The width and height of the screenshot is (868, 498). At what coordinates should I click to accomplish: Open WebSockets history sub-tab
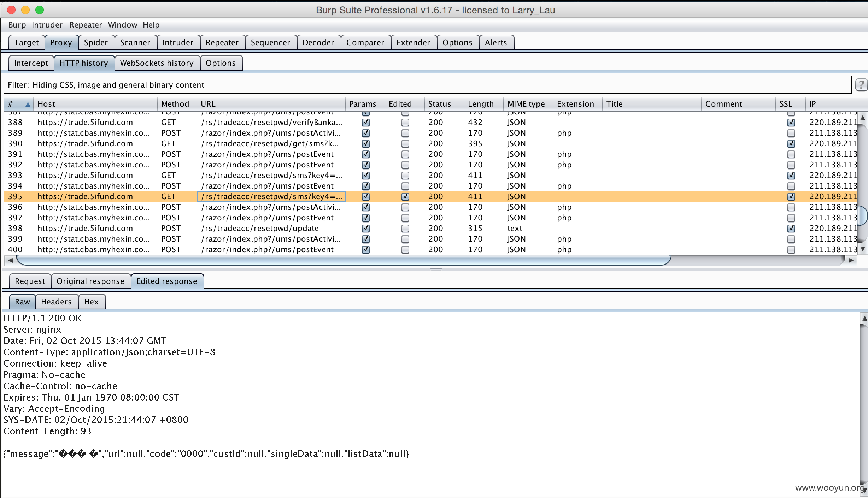coord(157,63)
